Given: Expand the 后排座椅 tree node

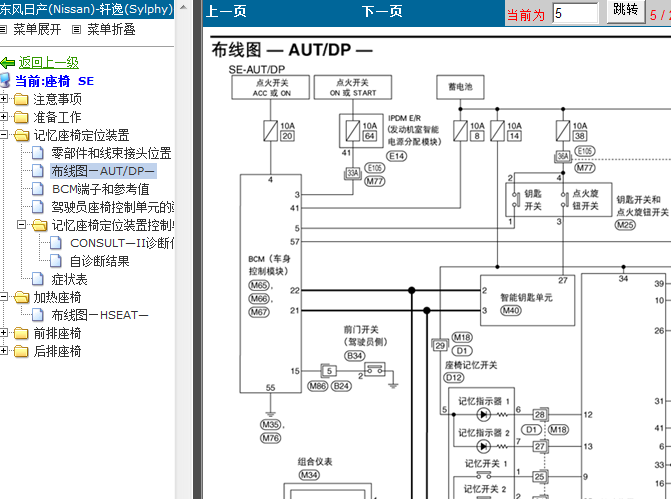Looking at the screenshot, I should (x=3, y=350).
